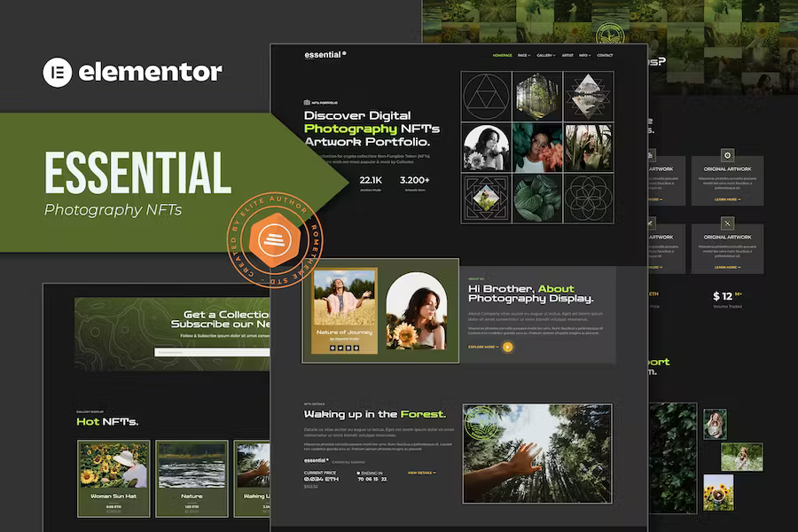Screen dimensions: 798x532
Task: Go to the Homepage menu item
Action: coord(503,55)
